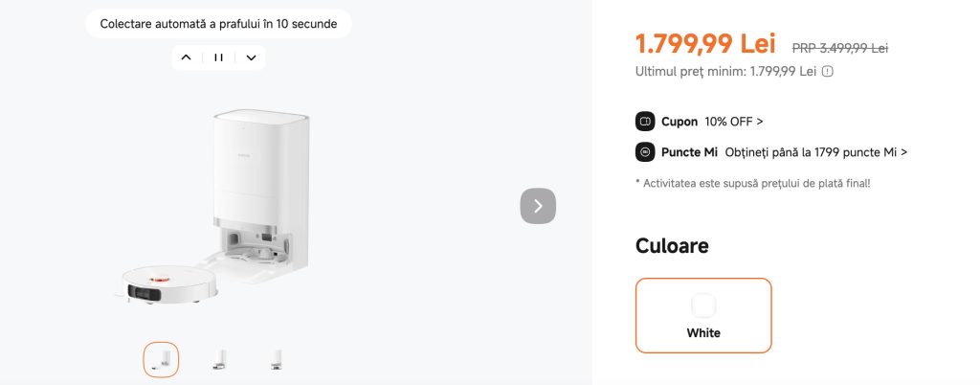Click the black Puncte Mi icon

645,152
